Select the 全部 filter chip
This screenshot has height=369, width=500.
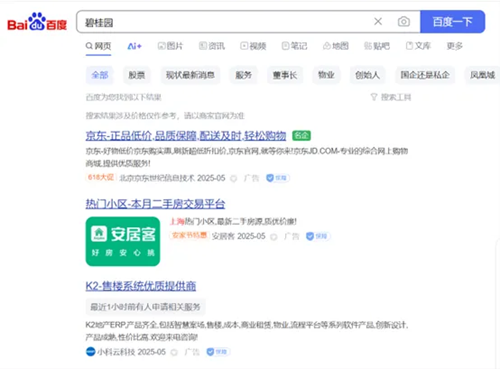100,75
